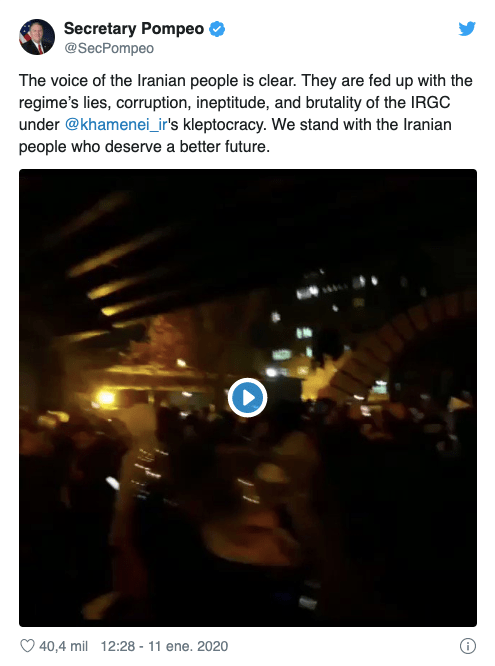Open Secretary Pompeo's profile picture
Viewport: 495px width, 666px height.
(37, 37)
